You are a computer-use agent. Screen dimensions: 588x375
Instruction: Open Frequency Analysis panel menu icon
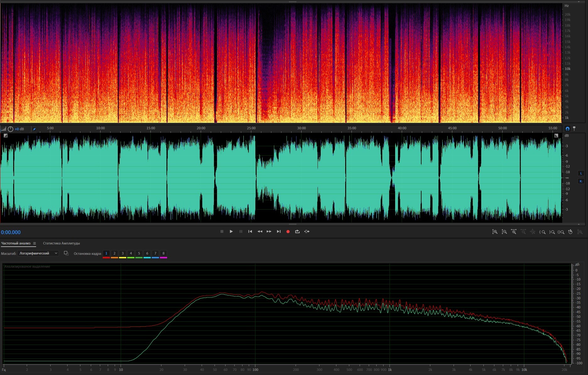(x=35, y=244)
